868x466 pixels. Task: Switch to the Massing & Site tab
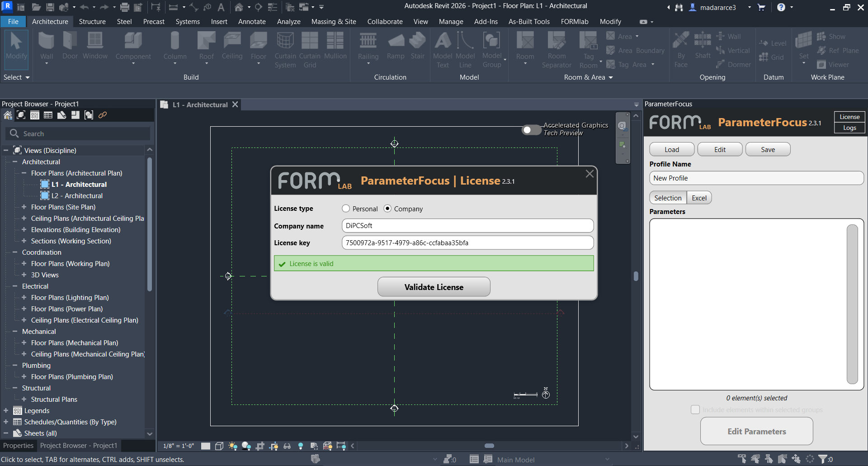click(x=334, y=22)
